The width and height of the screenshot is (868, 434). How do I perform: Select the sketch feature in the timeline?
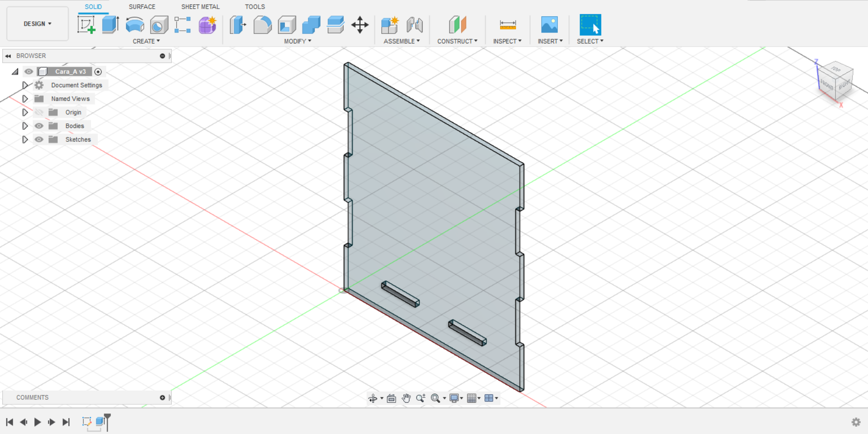pos(87,421)
